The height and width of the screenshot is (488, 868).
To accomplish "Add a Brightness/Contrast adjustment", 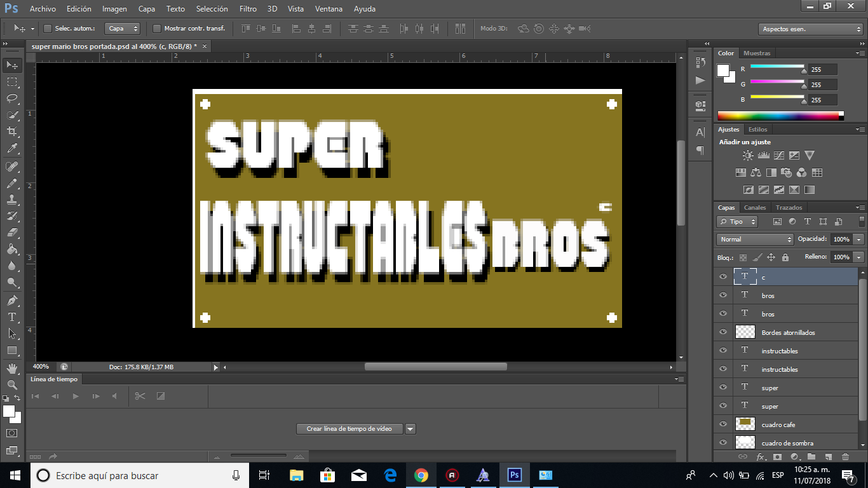I will tap(748, 155).
